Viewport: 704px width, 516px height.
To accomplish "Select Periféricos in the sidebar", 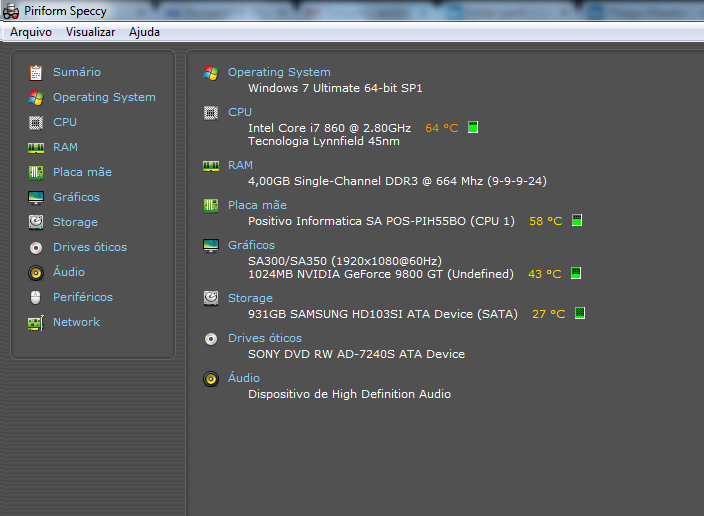I will (x=83, y=297).
